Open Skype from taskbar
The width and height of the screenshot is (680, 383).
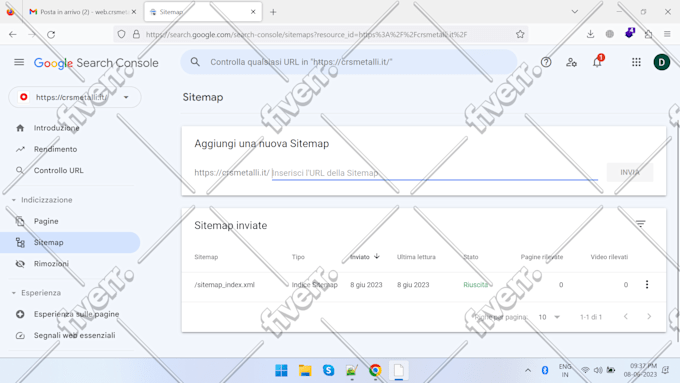click(328, 370)
